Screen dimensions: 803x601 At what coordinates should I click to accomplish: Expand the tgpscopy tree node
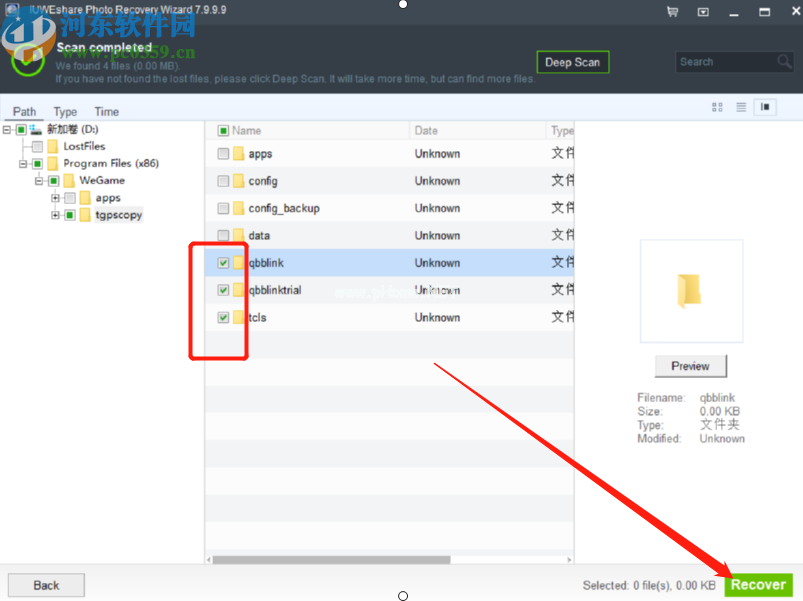pyautogui.click(x=56, y=215)
